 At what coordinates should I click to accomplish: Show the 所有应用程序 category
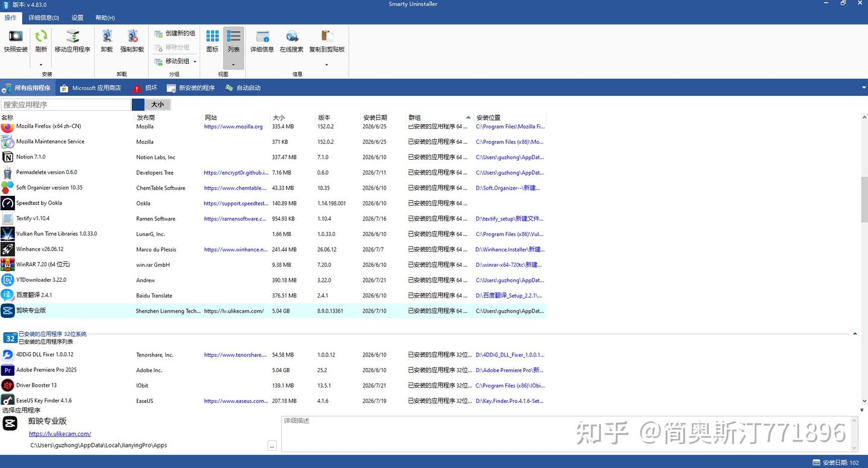[x=28, y=88]
